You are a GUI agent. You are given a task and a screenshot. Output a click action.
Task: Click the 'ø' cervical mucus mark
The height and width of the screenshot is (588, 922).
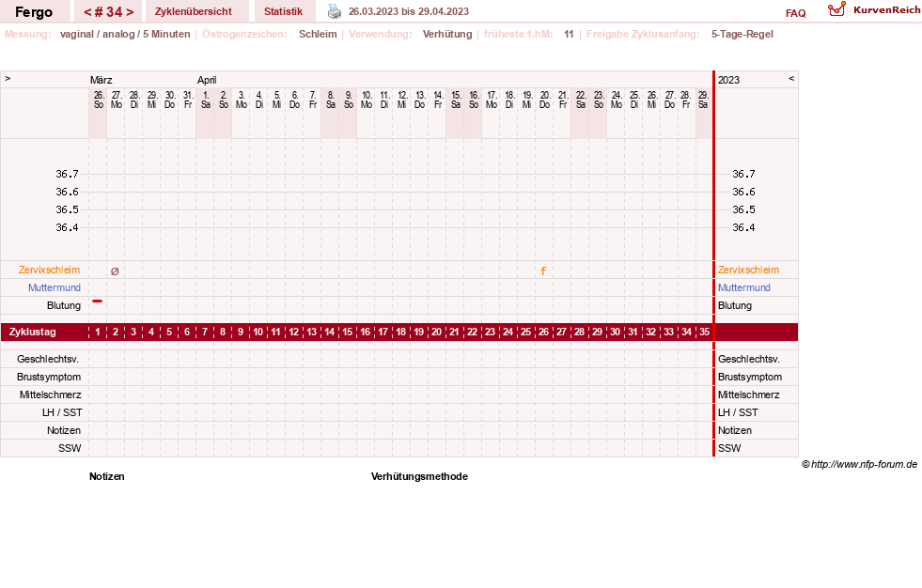(115, 271)
